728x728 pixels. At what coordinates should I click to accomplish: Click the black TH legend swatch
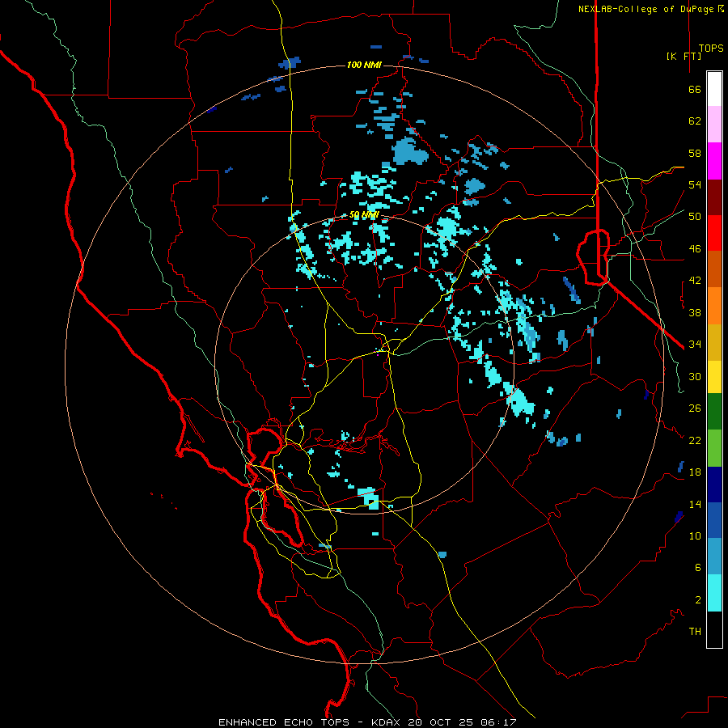(x=714, y=629)
